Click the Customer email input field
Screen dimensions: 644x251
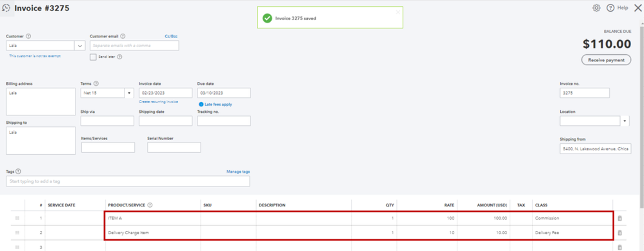point(134,46)
